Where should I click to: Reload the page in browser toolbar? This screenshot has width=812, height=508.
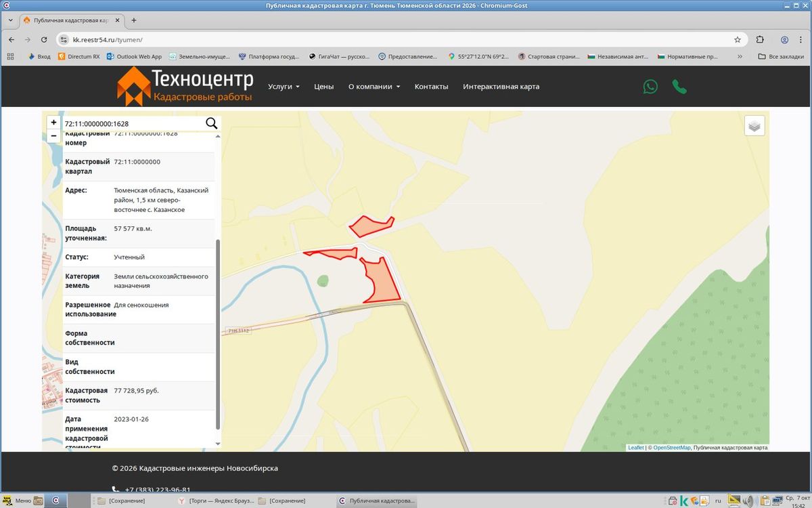click(44, 39)
